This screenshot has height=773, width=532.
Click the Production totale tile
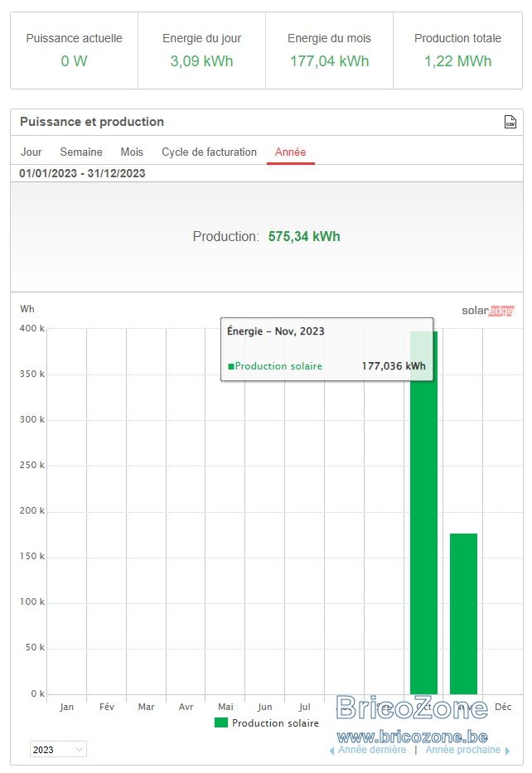pos(457,51)
